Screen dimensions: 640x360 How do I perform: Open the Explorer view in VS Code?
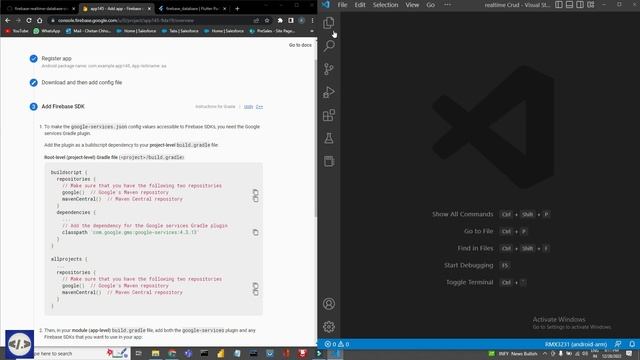pyautogui.click(x=329, y=23)
